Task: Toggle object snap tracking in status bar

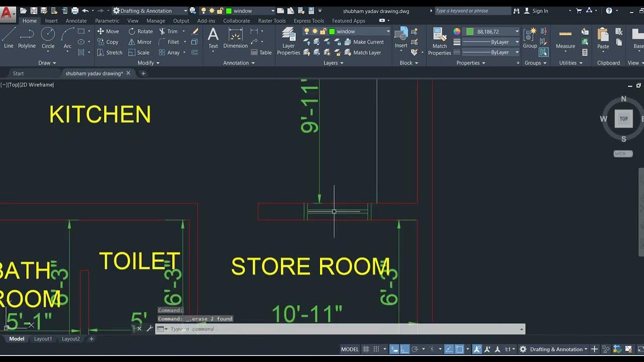Action: coord(449,349)
